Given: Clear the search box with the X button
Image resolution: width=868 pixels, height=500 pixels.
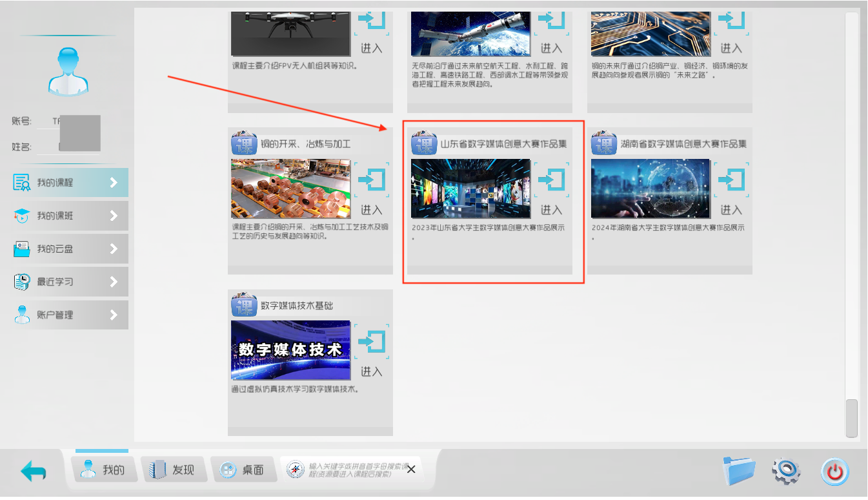Looking at the screenshot, I should tap(411, 470).
